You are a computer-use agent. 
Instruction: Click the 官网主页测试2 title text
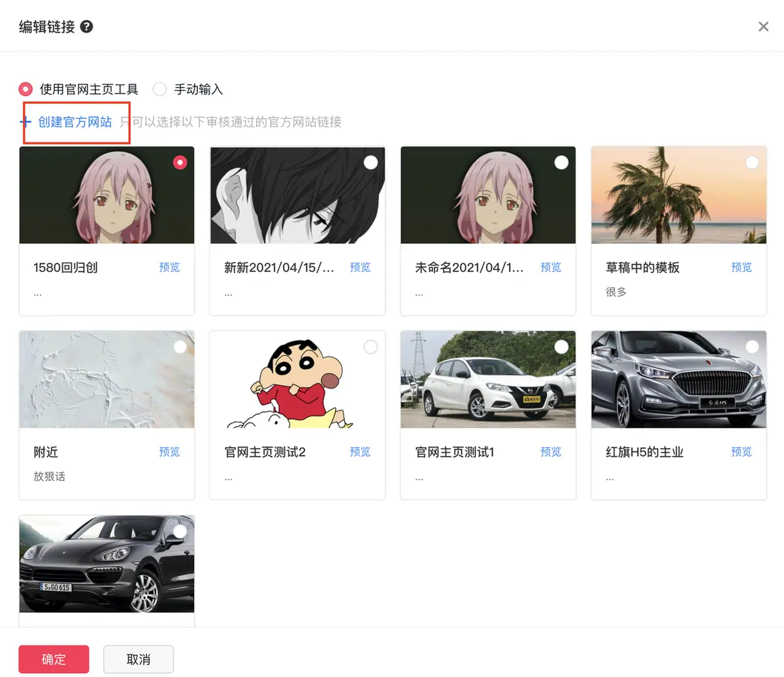[265, 452]
